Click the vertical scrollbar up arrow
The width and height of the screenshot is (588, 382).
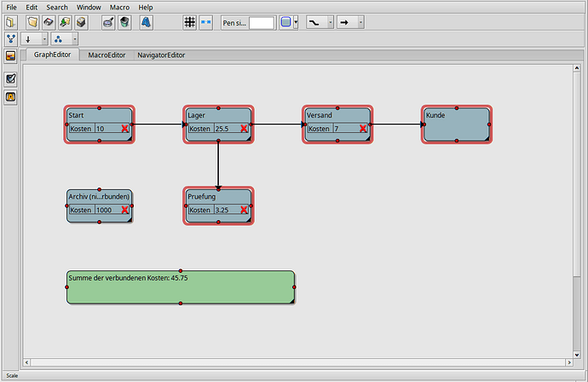[x=577, y=68]
